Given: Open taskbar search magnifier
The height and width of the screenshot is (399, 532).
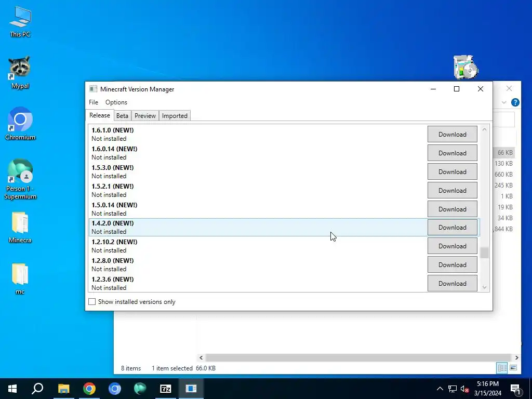Looking at the screenshot, I should (37, 389).
